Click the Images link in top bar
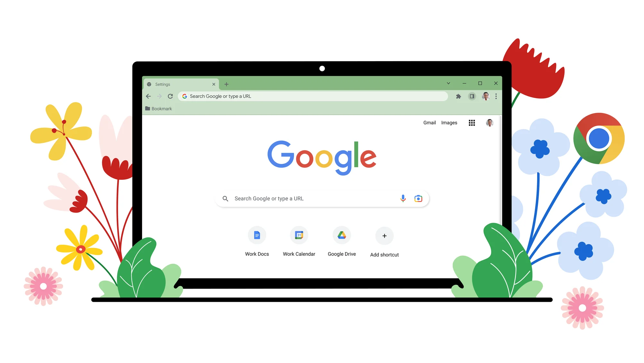Screen dimensions: 644x363 tap(450, 123)
